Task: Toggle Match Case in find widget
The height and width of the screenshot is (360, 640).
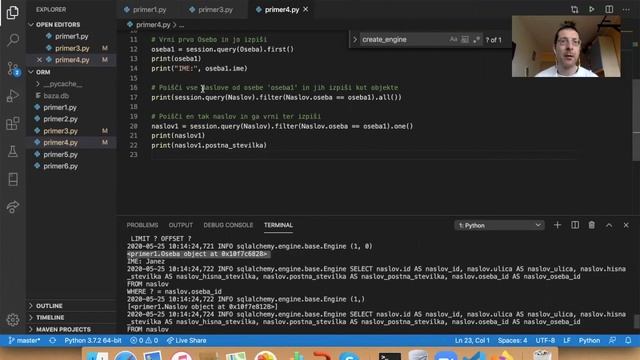Action: (453, 40)
